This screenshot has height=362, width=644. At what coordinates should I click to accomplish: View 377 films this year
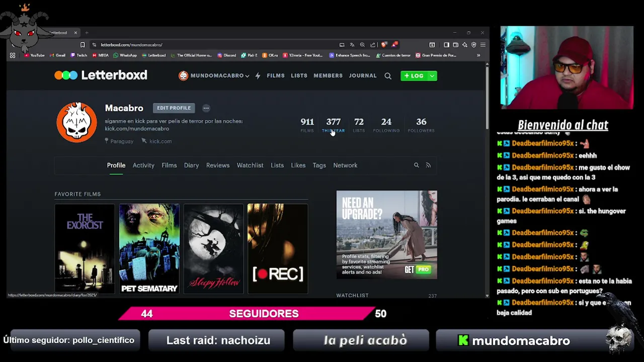pyautogui.click(x=333, y=125)
